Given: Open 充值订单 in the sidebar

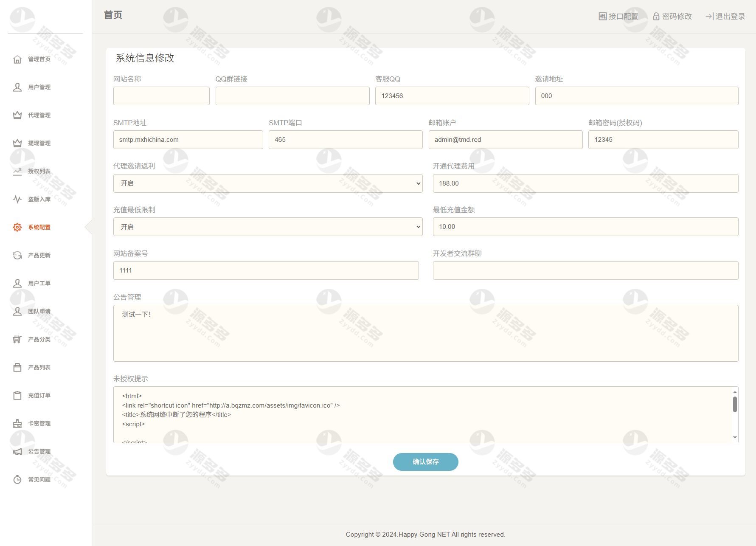Looking at the screenshot, I should point(39,395).
